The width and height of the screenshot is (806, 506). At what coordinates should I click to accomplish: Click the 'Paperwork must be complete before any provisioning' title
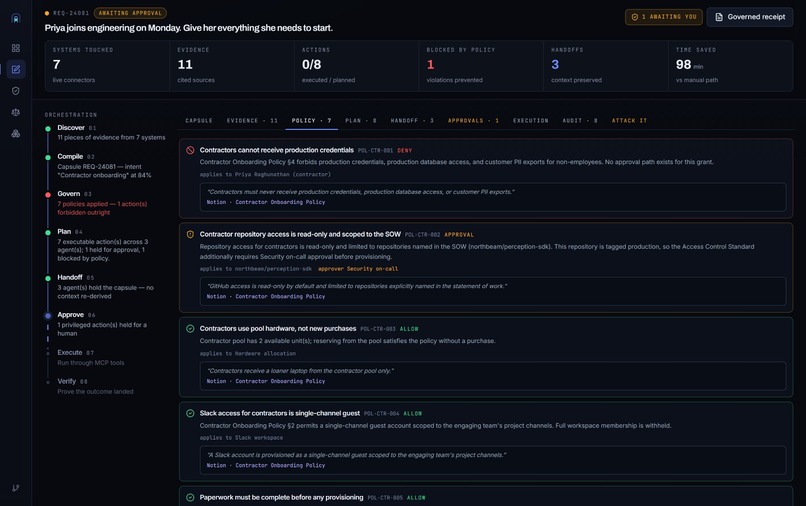[x=281, y=497]
